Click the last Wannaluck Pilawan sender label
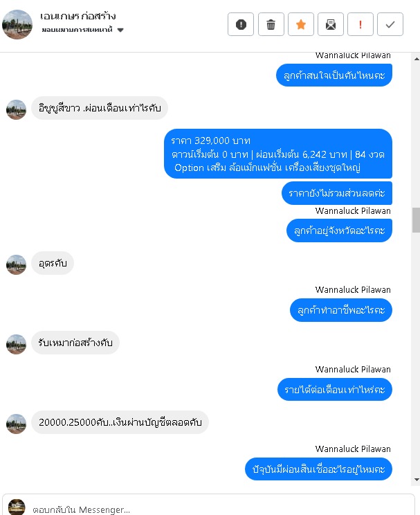This screenshot has width=420, height=515. point(353,449)
